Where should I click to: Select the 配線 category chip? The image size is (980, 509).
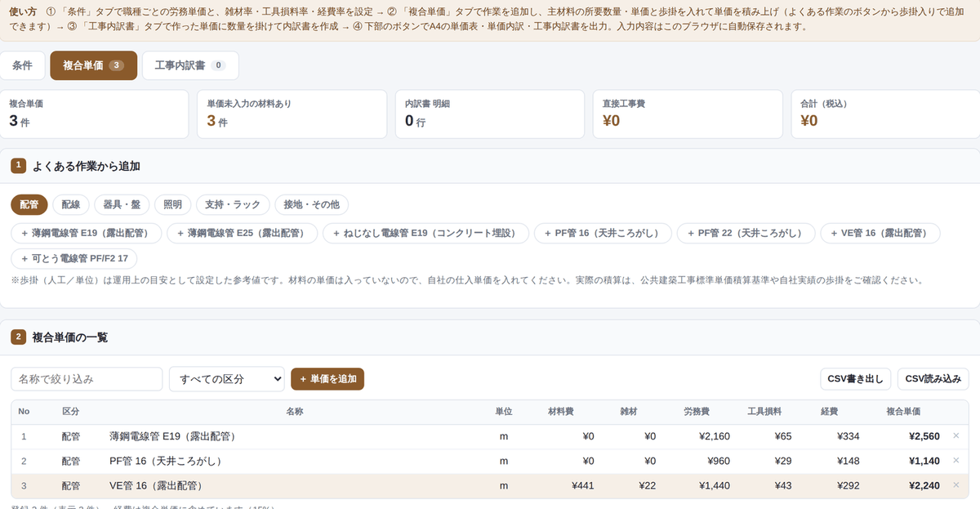pyautogui.click(x=71, y=204)
